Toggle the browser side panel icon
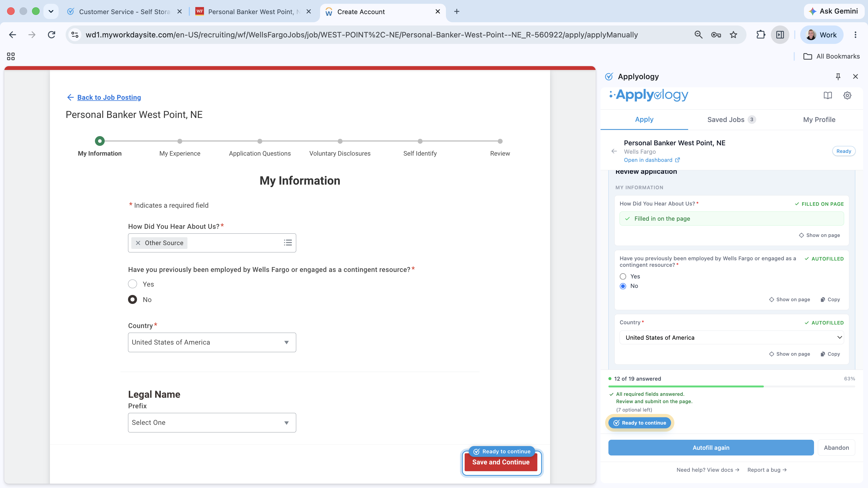The width and height of the screenshot is (868, 488). 780,35
